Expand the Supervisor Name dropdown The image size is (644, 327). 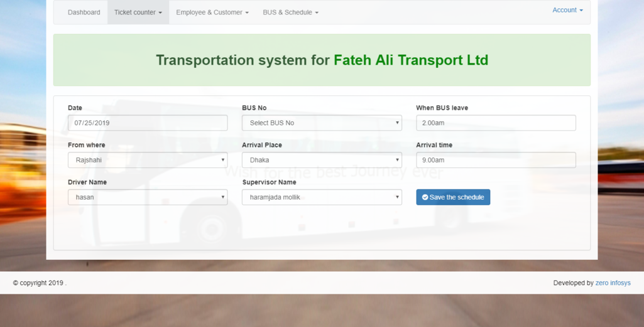[322, 197]
